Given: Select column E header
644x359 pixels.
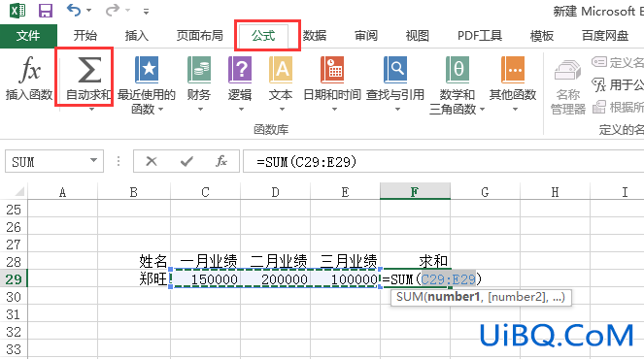Looking at the screenshot, I should [x=345, y=192].
